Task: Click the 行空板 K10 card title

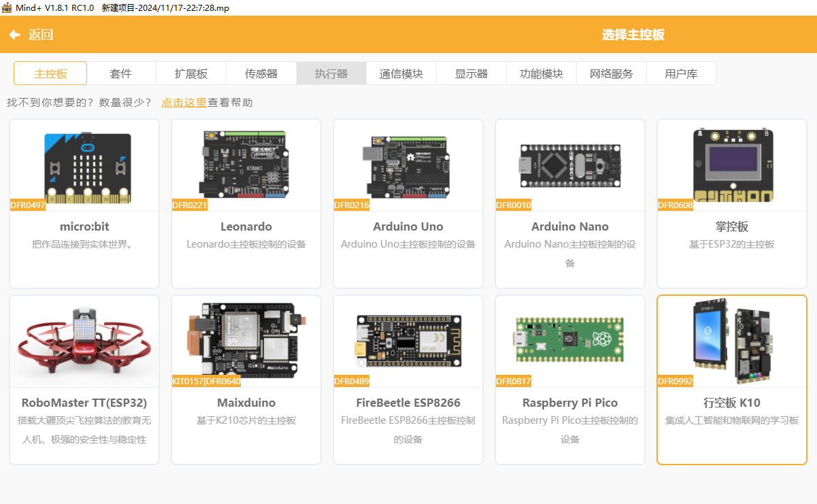Action: [732, 403]
